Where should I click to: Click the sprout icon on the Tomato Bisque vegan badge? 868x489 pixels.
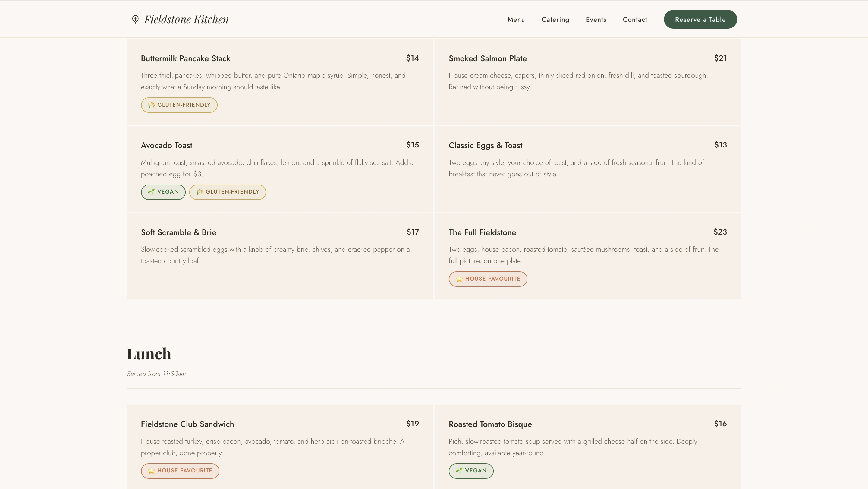pyautogui.click(x=459, y=471)
